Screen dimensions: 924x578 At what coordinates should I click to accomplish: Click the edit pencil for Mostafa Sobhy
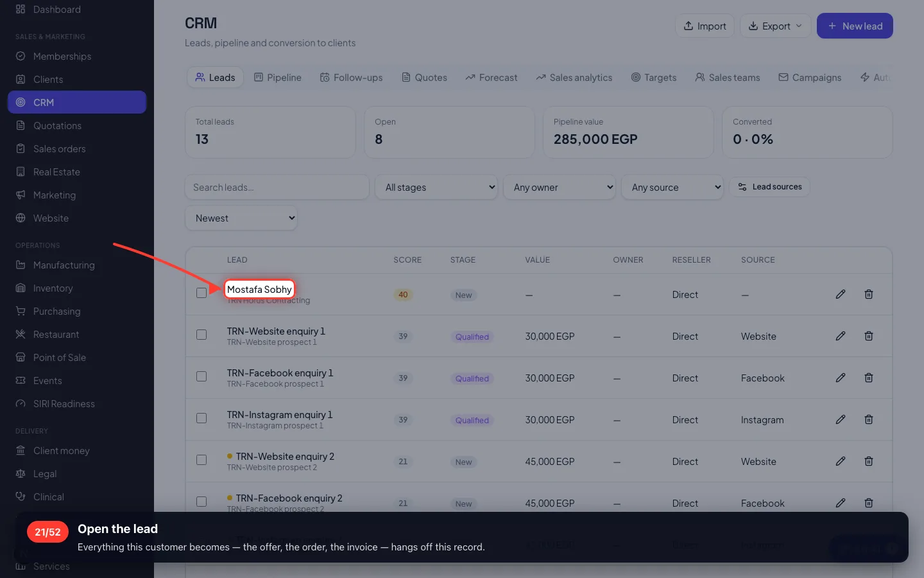(841, 294)
